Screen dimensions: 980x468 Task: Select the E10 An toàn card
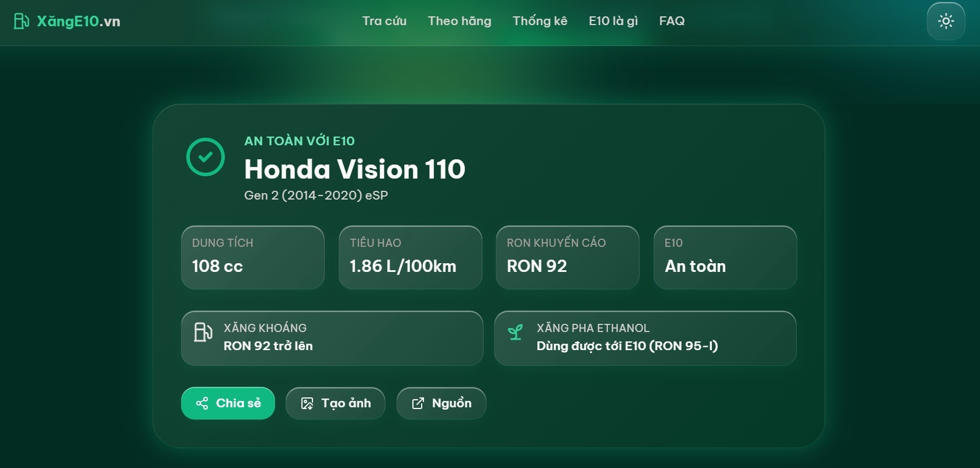click(x=725, y=257)
